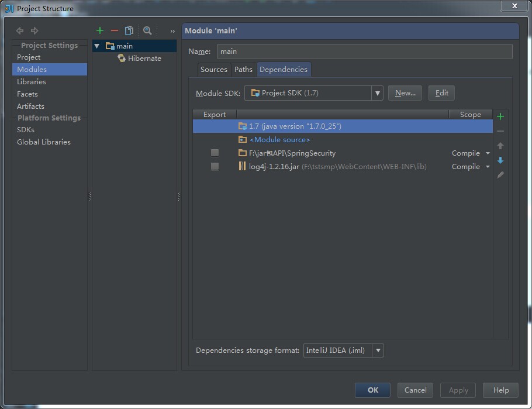
Task: Open scope dropdown for SpringSecurity
Action: tap(488, 153)
